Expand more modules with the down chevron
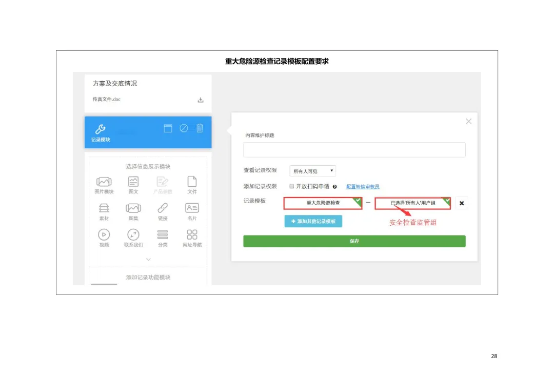Screen dimensions: 554x392 (x=148, y=260)
